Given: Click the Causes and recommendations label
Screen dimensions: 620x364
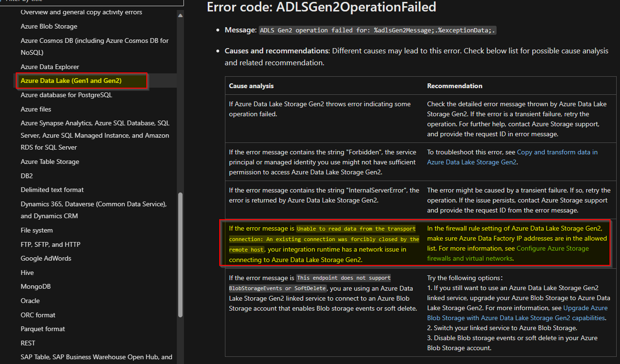Looking at the screenshot, I should [276, 51].
